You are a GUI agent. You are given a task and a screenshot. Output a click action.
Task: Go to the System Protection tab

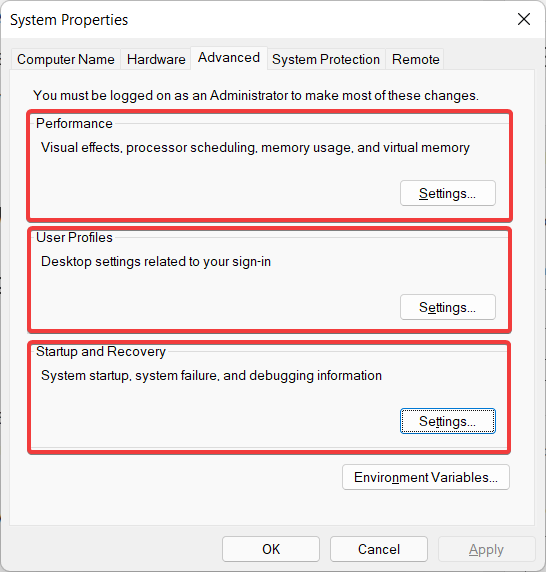[x=326, y=59]
